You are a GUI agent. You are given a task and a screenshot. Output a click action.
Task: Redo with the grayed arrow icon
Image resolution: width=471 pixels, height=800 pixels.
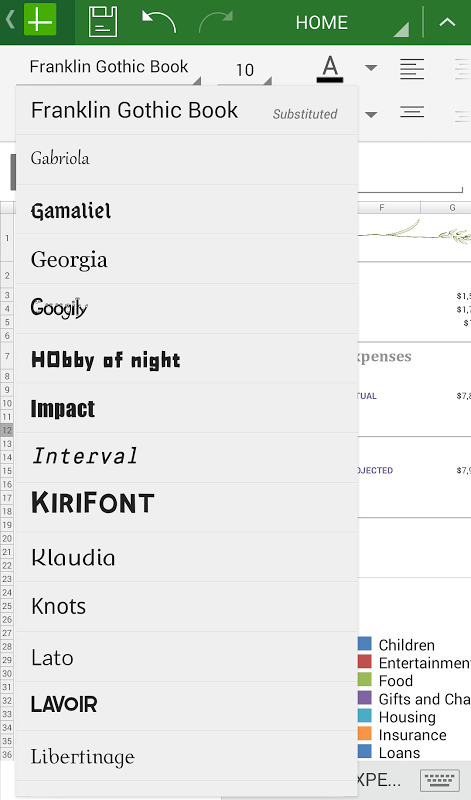click(215, 22)
